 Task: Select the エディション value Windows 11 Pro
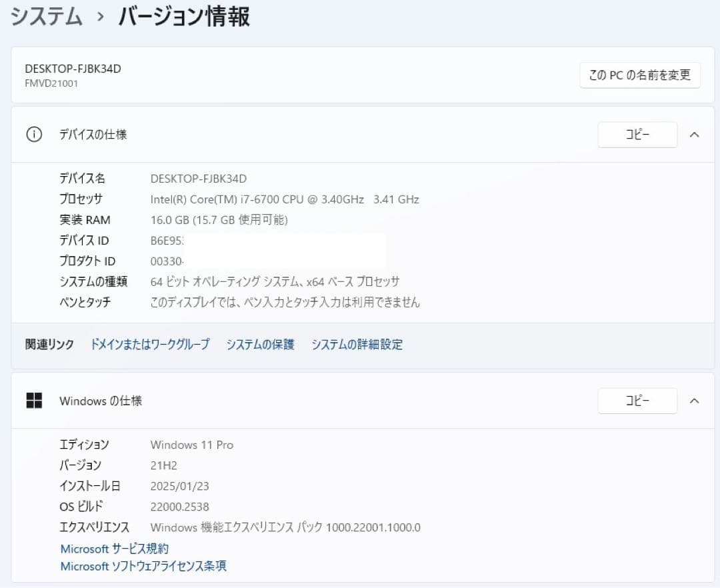pyautogui.click(x=192, y=445)
